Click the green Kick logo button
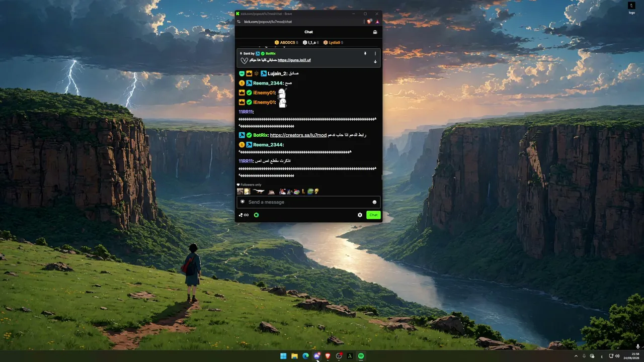The height and width of the screenshot is (362, 644). point(256,215)
